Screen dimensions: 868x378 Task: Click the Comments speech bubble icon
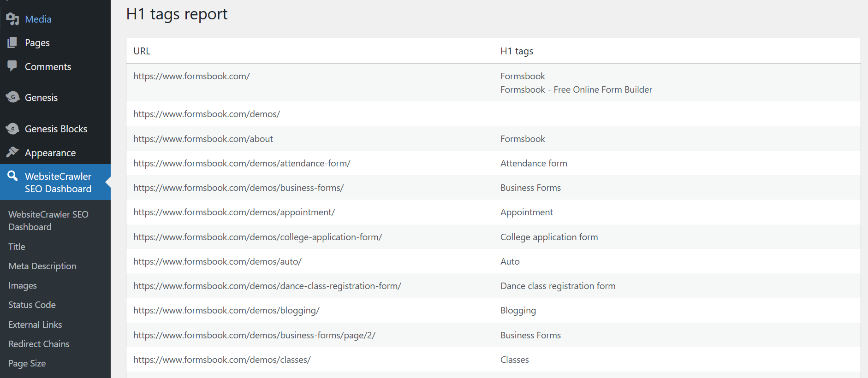[x=12, y=66]
